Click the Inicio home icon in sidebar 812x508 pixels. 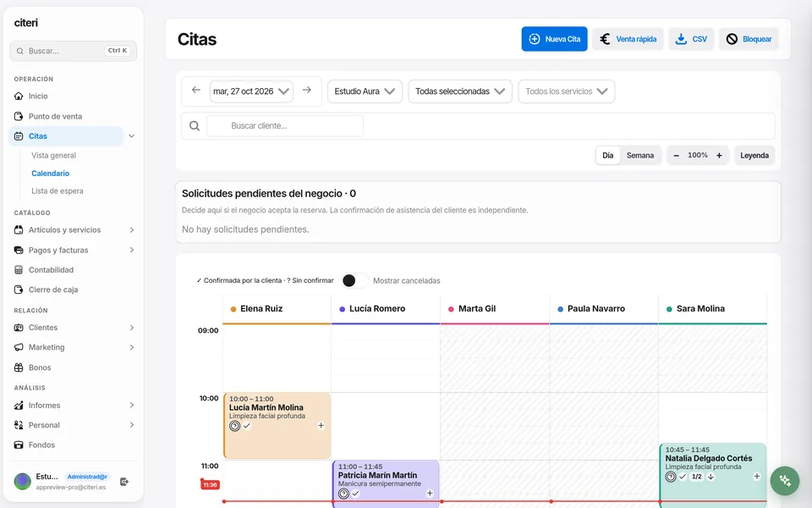pos(19,96)
